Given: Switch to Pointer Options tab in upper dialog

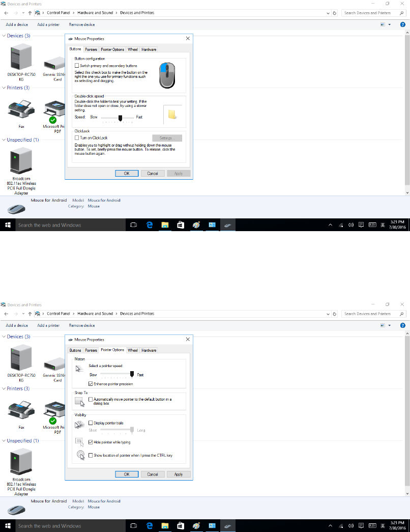Looking at the screenshot, I should (112, 49).
